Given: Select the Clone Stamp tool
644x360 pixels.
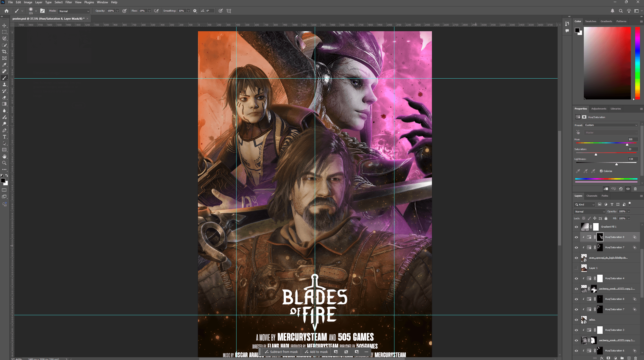Looking at the screenshot, I should tap(4, 85).
